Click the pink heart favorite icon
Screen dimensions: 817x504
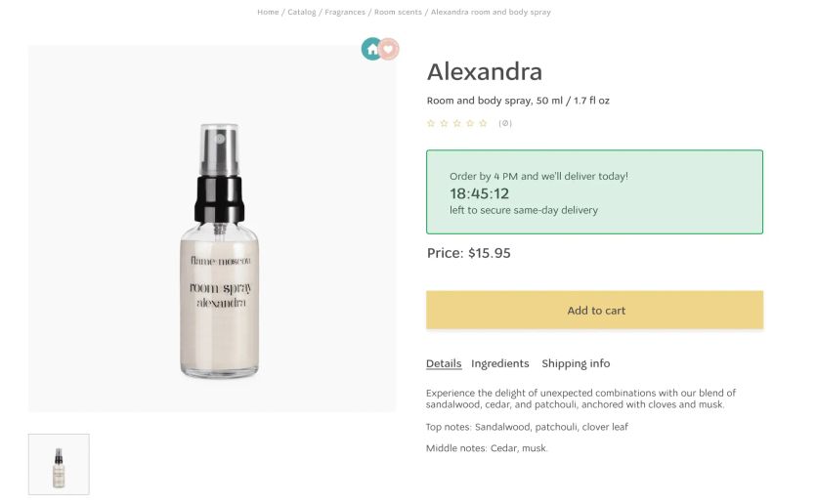click(389, 49)
